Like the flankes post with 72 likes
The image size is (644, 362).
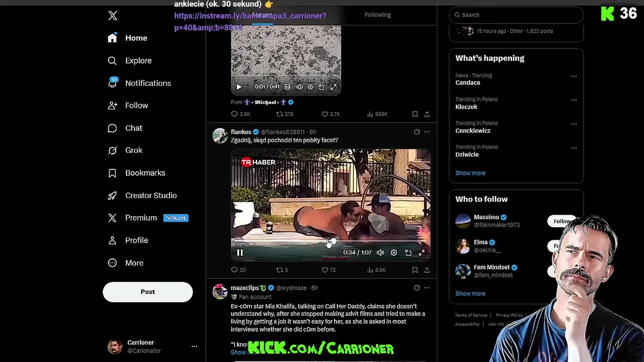tap(329, 270)
